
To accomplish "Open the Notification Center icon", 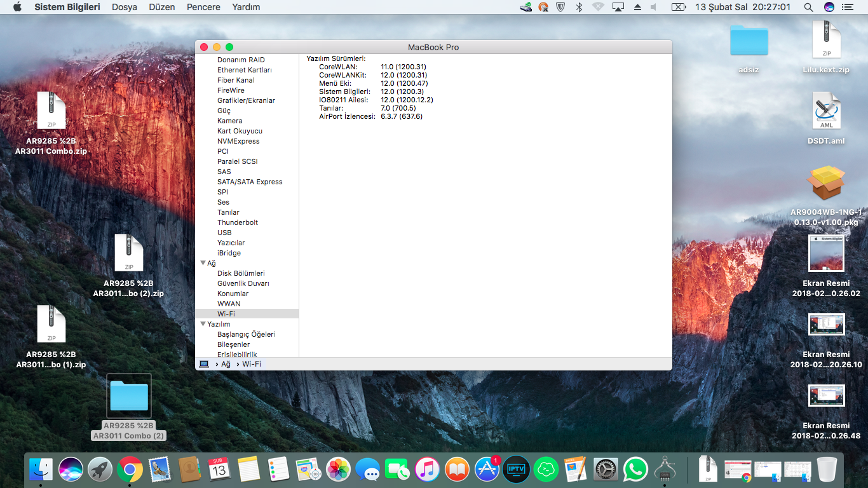I will [x=847, y=7].
